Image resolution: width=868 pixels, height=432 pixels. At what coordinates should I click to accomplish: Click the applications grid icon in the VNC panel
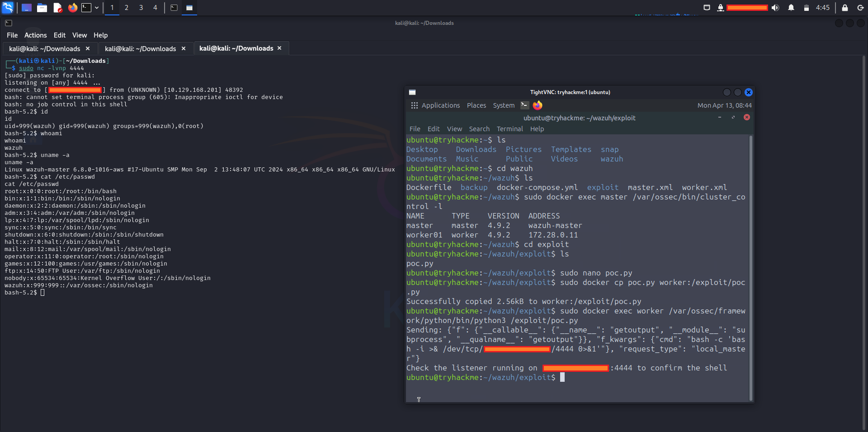pyautogui.click(x=414, y=105)
